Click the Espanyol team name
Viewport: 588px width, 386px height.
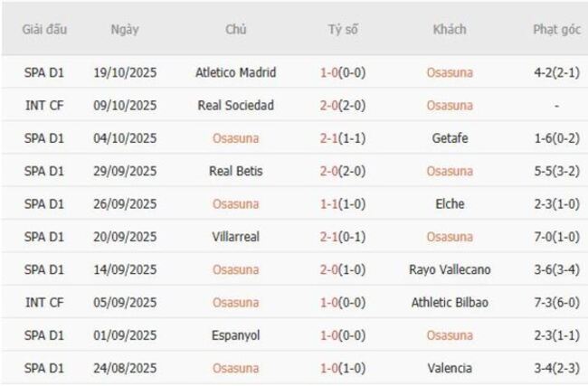coord(235,334)
